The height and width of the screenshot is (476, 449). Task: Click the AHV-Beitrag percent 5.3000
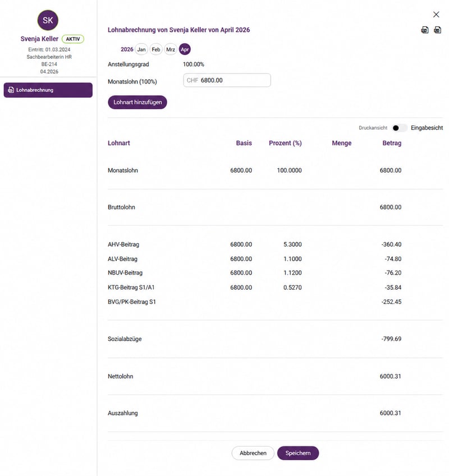pyautogui.click(x=292, y=244)
